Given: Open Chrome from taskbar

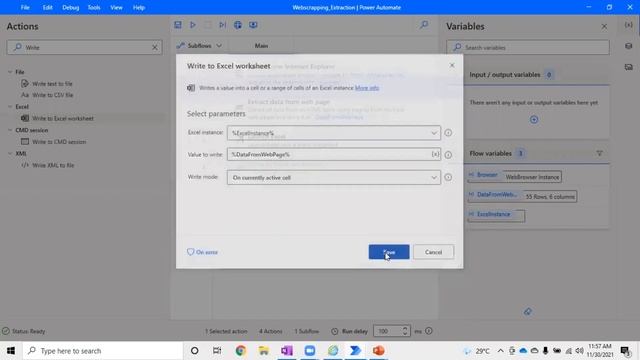Looking at the screenshot, I should (240, 351).
